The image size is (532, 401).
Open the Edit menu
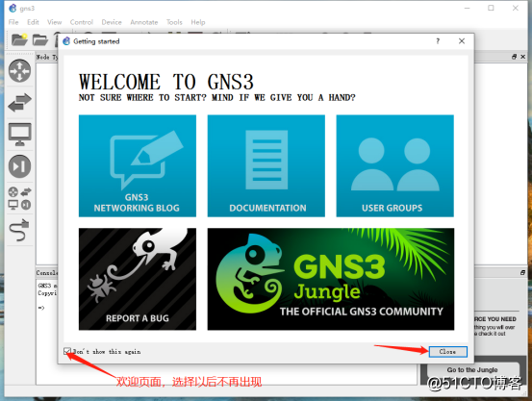pyautogui.click(x=33, y=22)
